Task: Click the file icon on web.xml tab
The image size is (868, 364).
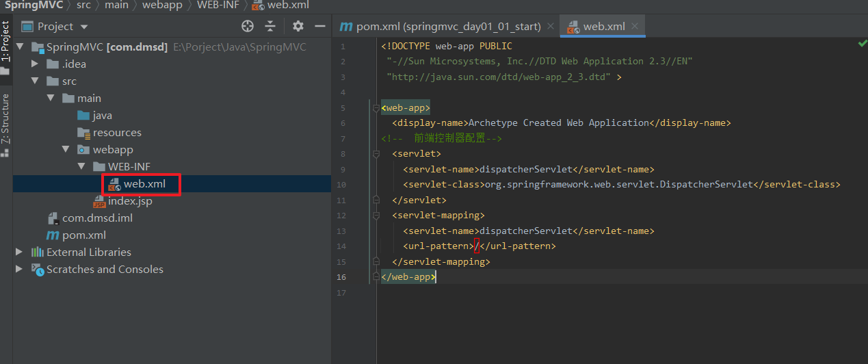Action: [573, 27]
